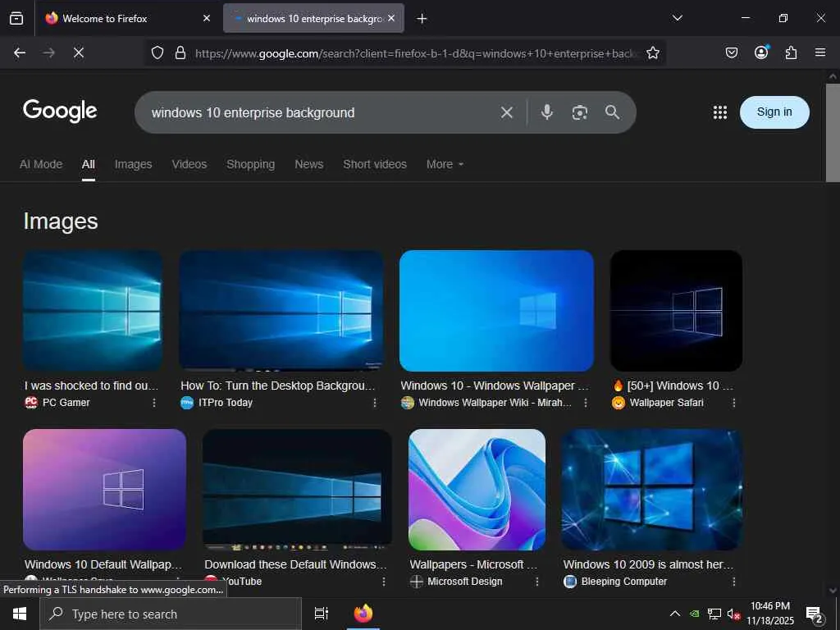Open the notification center icon
This screenshot has height=630, width=840.
pos(814,614)
